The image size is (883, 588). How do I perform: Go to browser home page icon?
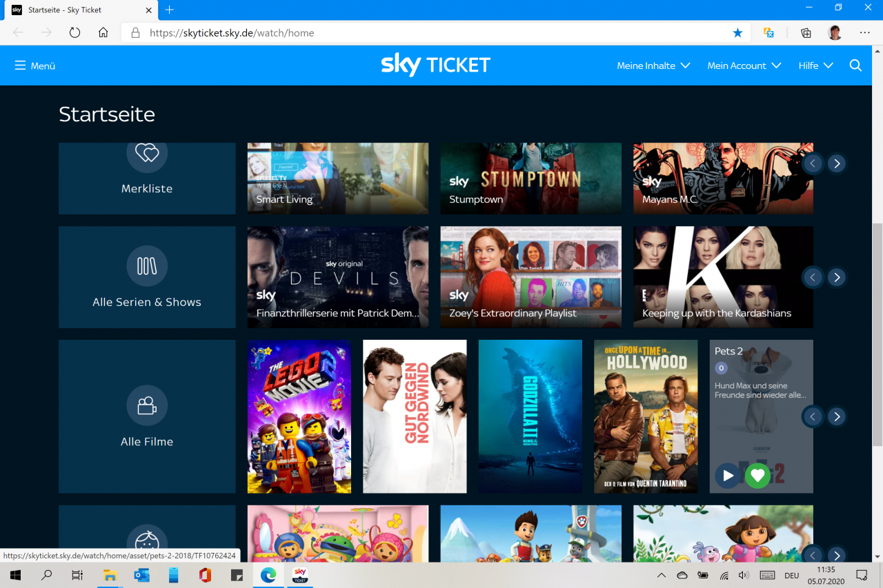103,32
